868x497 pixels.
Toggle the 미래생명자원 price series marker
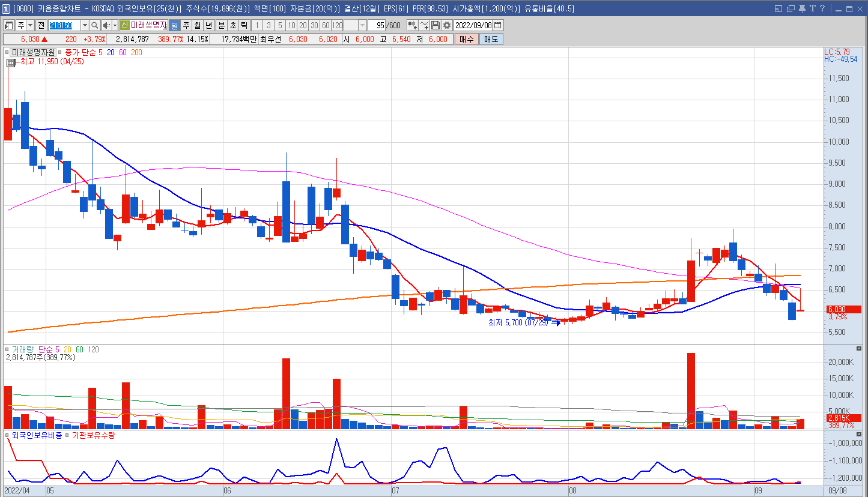pyautogui.click(x=7, y=52)
